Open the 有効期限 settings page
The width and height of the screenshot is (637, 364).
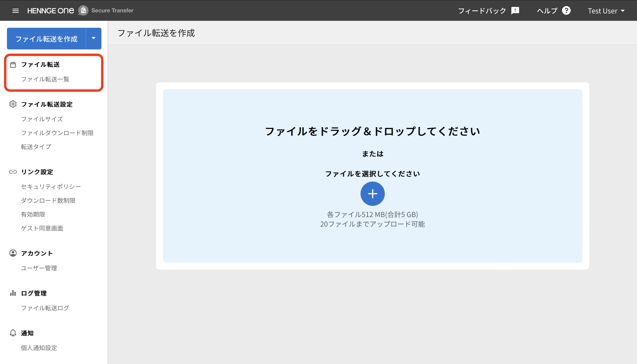33,214
